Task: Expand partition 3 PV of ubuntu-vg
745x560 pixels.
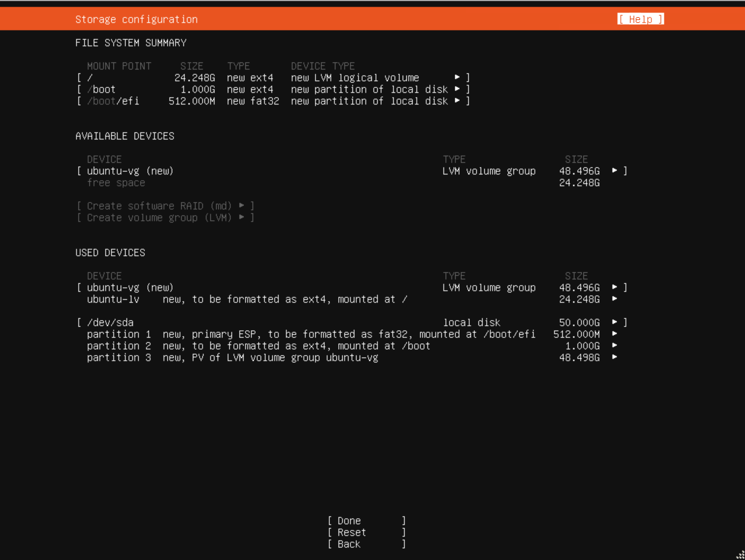Action: [x=615, y=357]
